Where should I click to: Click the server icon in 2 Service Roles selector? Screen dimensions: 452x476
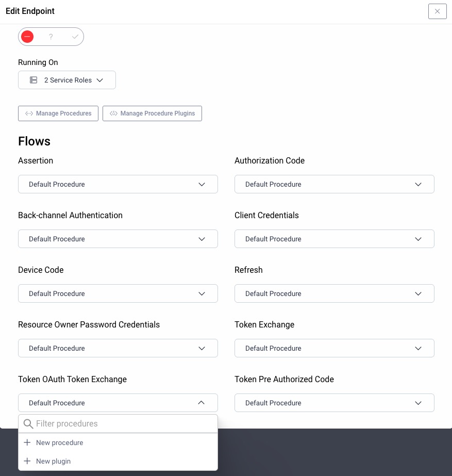pos(34,80)
